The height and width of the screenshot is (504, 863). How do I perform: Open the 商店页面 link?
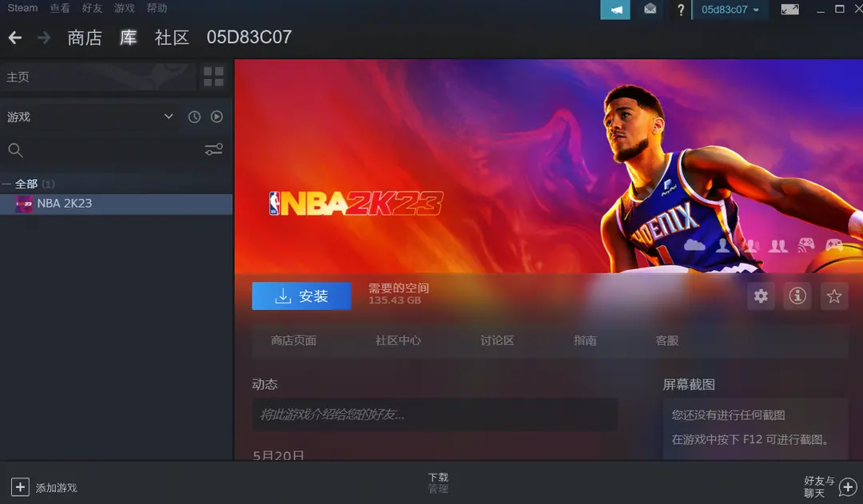293,340
